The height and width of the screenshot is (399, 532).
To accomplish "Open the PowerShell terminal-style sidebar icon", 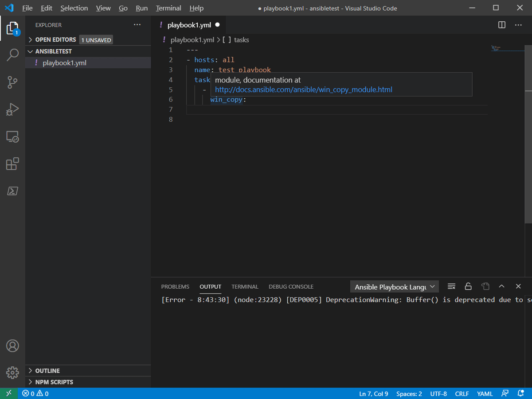I will click(12, 191).
